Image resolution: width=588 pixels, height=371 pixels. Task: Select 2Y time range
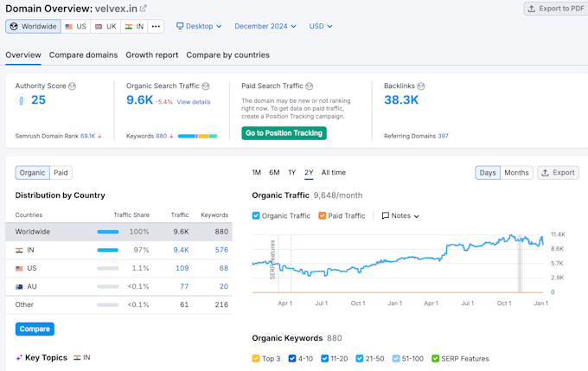pyautogui.click(x=309, y=173)
